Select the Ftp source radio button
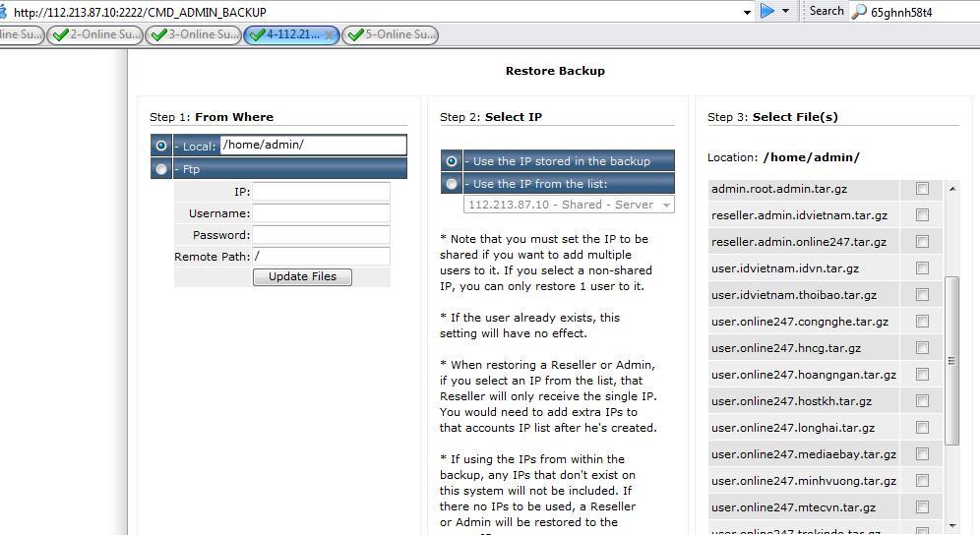980x535 pixels. [161, 169]
